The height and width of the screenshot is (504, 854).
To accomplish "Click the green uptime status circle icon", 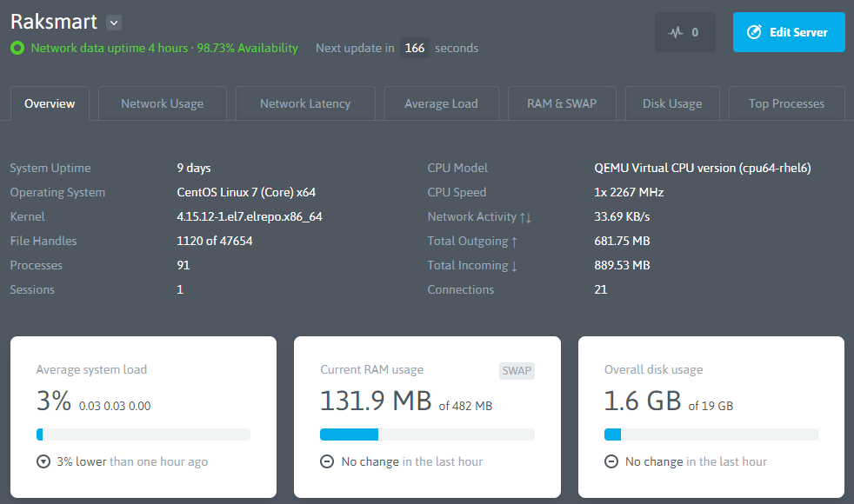I will coord(17,49).
